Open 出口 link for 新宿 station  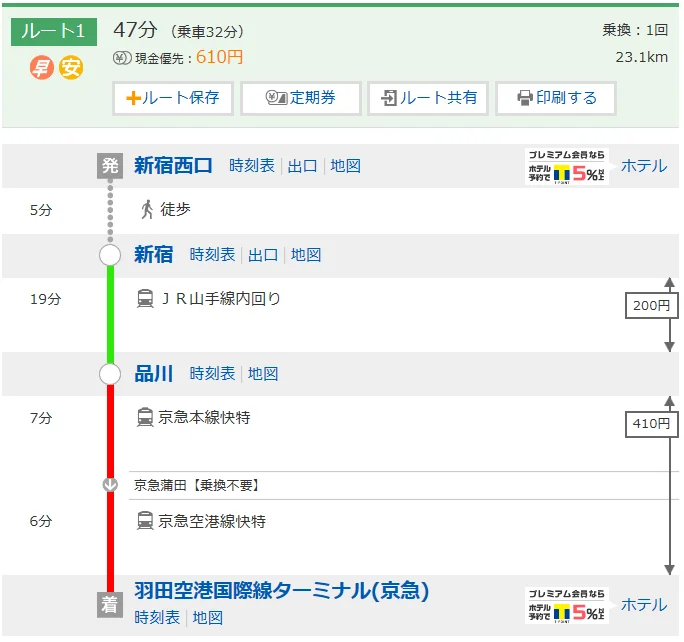click(x=263, y=255)
